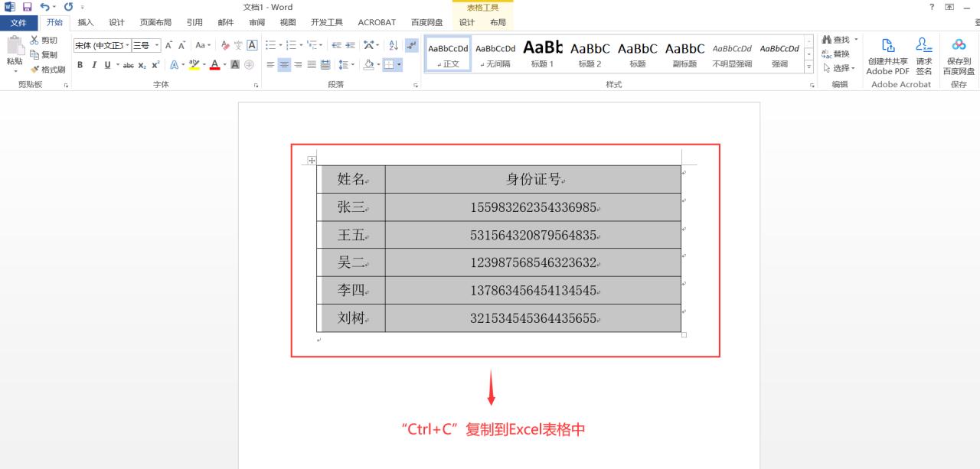Screen dimensions: 980x469
Task: Click the Undo arrow icon
Action: pyautogui.click(x=45, y=7)
